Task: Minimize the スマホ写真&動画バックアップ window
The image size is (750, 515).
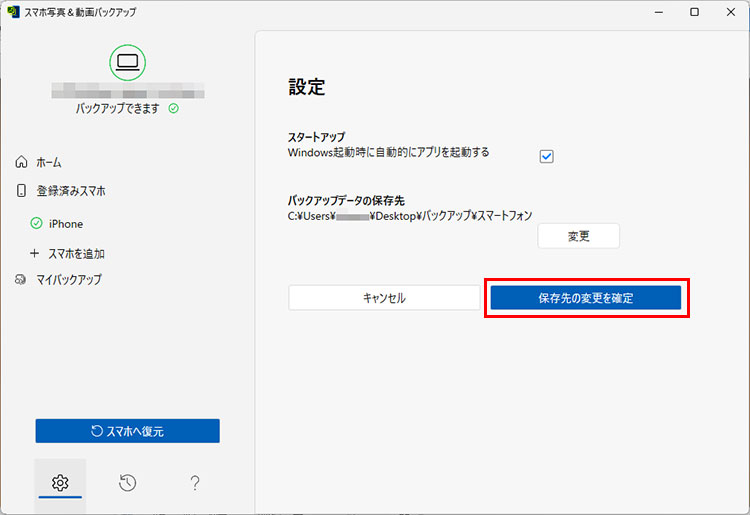Action: 659,12
